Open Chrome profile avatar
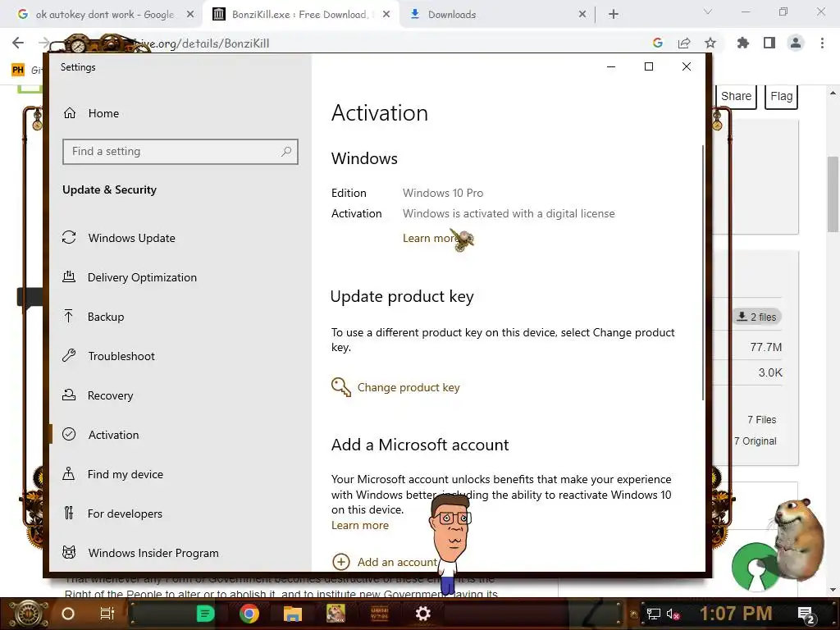The image size is (840, 630). tap(796, 43)
